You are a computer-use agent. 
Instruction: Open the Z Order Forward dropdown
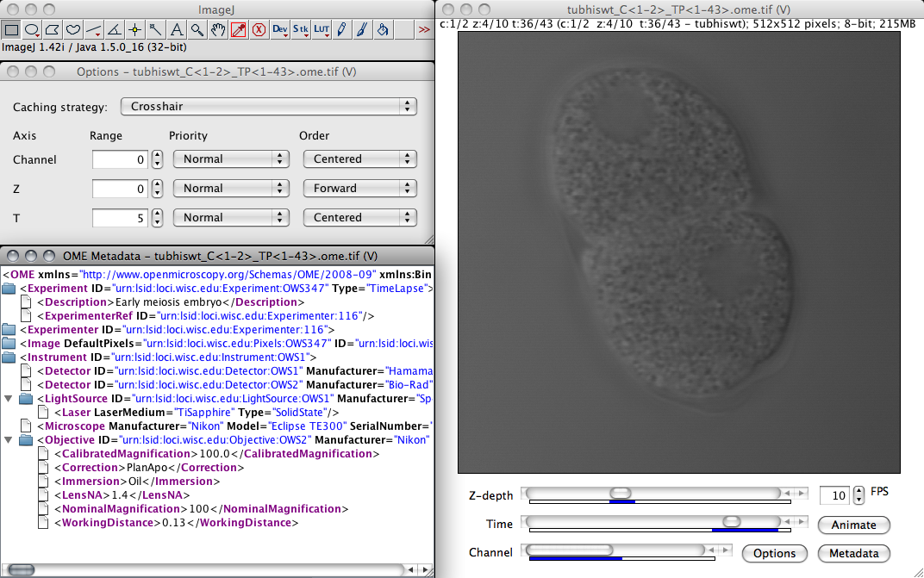(360, 189)
